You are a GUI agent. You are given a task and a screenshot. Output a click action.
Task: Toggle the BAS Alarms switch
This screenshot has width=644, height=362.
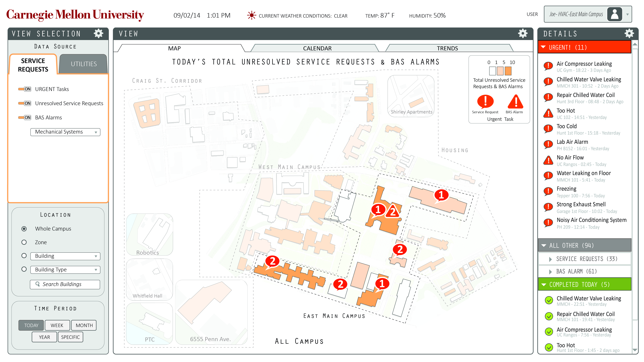tap(25, 117)
